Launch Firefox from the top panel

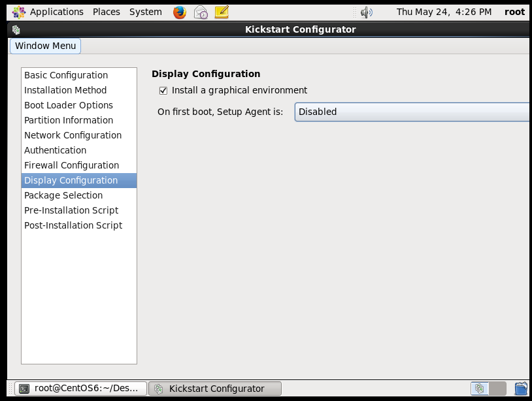[180, 12]
